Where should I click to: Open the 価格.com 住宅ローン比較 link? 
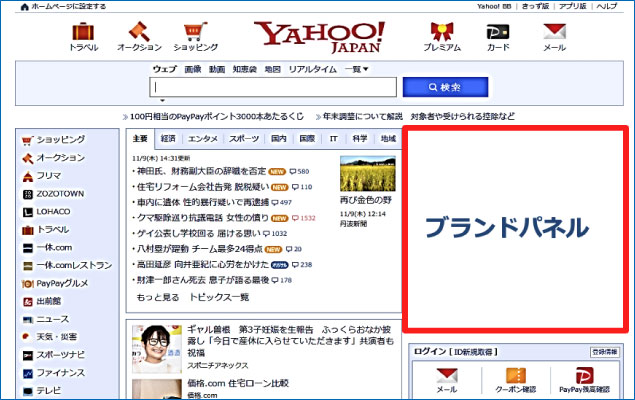[238, 383]
